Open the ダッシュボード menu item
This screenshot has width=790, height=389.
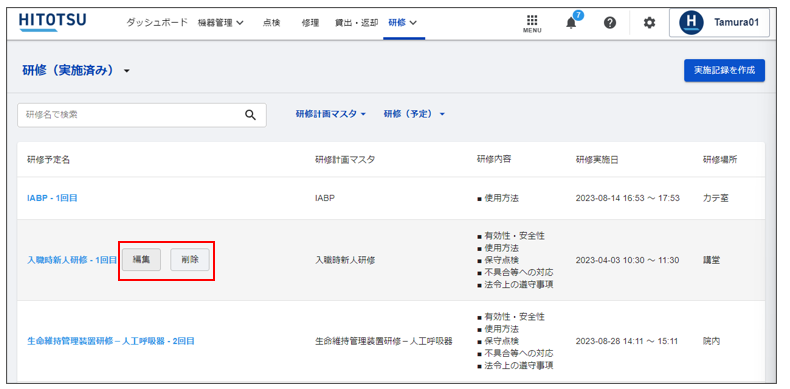click(x=157, y=23)
